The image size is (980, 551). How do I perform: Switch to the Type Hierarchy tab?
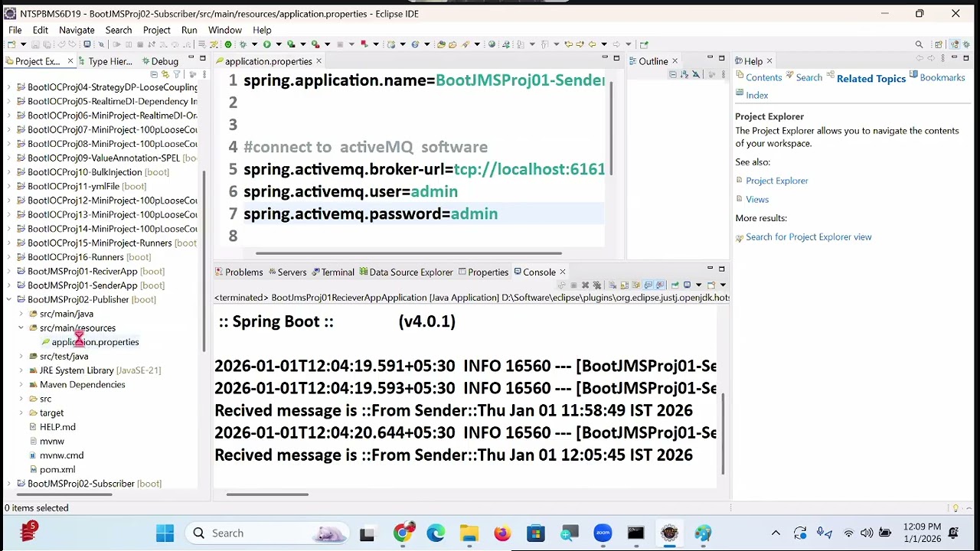[104, 61]
